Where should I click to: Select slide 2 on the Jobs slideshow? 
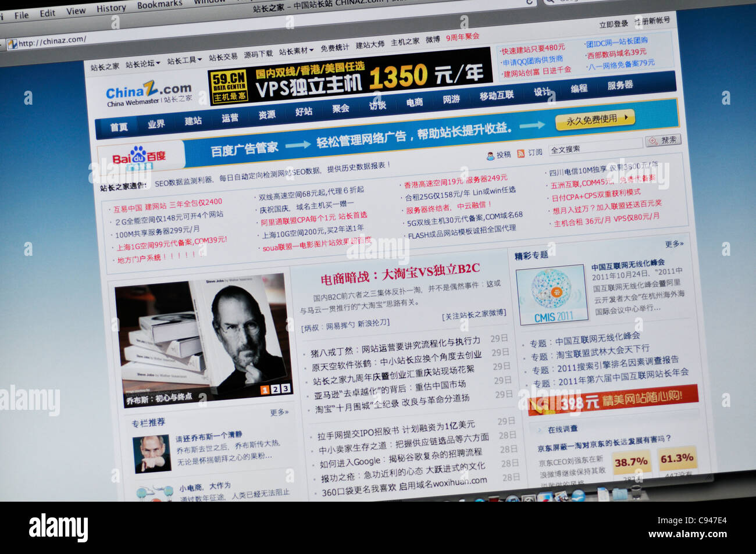coord(275,389)
